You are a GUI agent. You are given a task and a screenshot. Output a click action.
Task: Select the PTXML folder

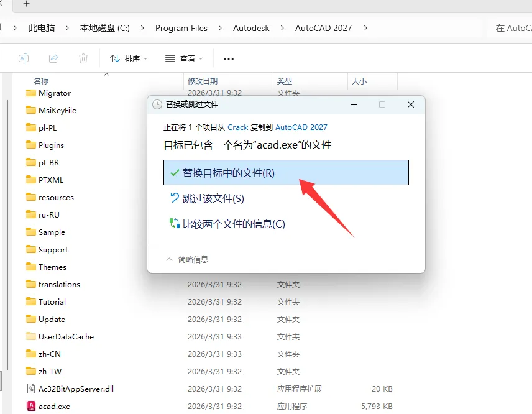45,180
